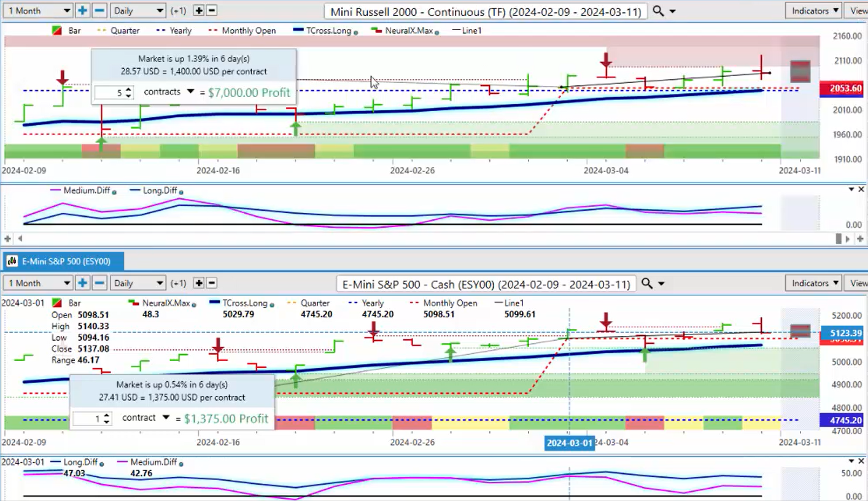
Task: Open symbol search magnifier in S&P chart
Action: point(646,283)
